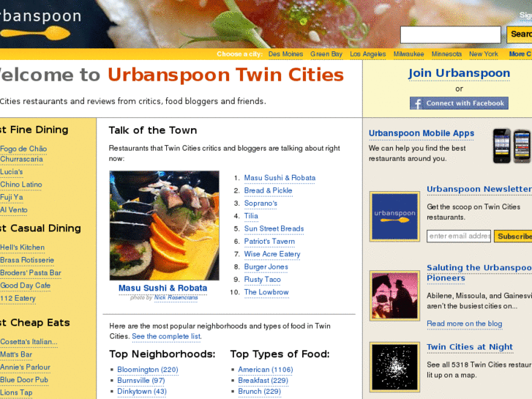Open Bloomington (220) neighborhood
532x399 pixels.
coord(148,370)
